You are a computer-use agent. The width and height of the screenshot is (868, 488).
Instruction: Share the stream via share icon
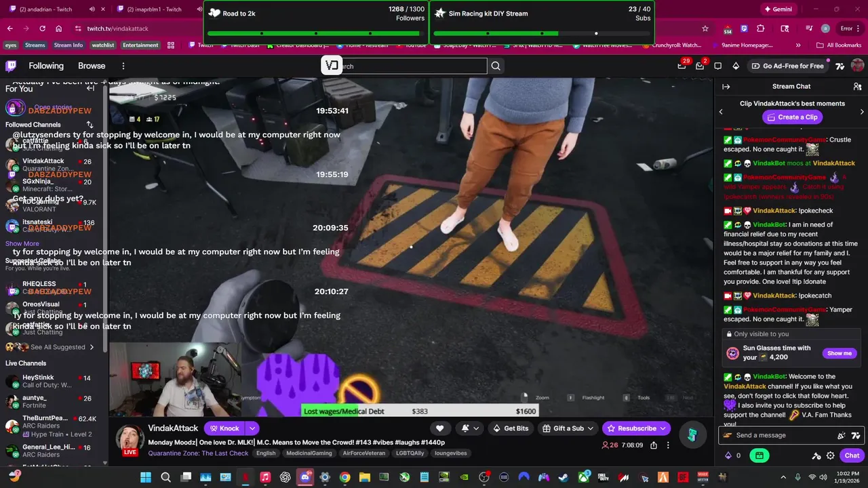(x=654, y=445)
